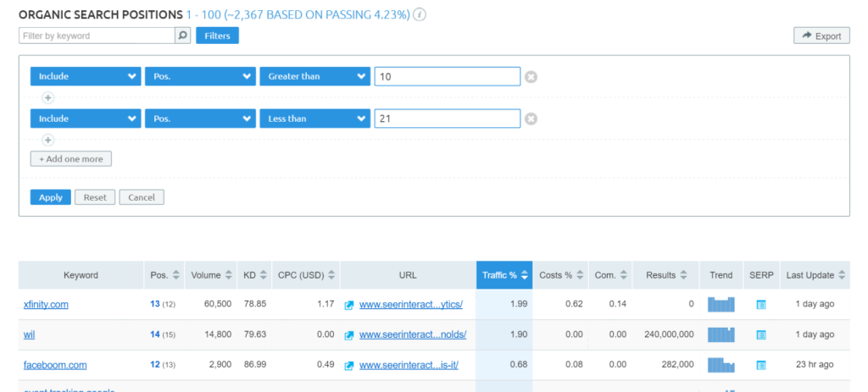The width and height of the screenshot is (868, 392).
Task: View SERP snapshot icon for wil keyword
Action: [761, 335]
